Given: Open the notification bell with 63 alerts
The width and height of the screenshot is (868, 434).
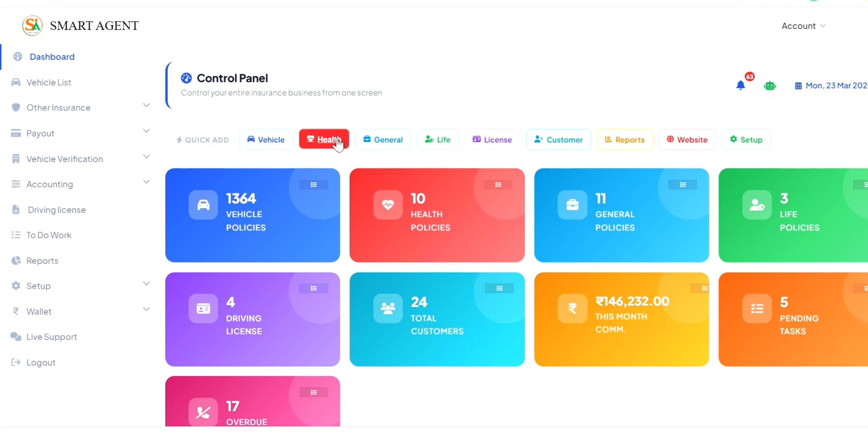Looking at the screenshot, I should pyautogui.click(x=741, y=85).
